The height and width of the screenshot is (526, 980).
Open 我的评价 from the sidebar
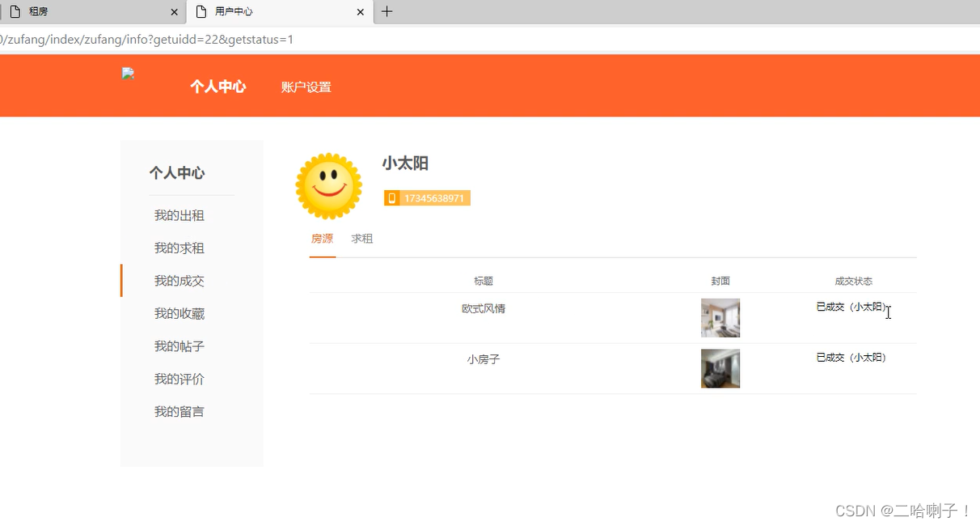tap(179, 378)
